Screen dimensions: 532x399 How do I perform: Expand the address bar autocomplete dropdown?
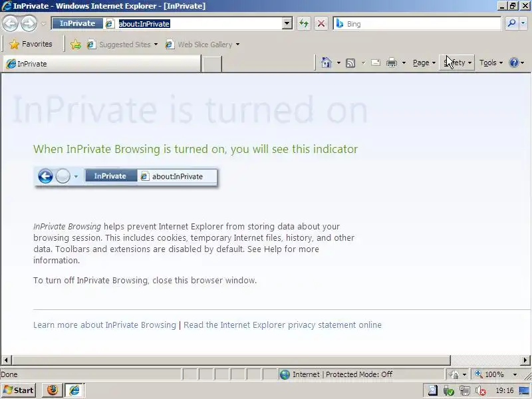point(287,24)
